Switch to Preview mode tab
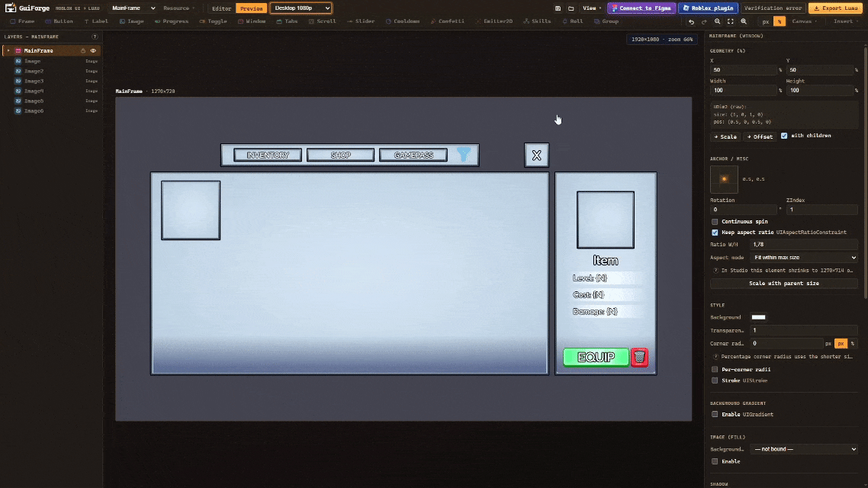 (251, 8)
